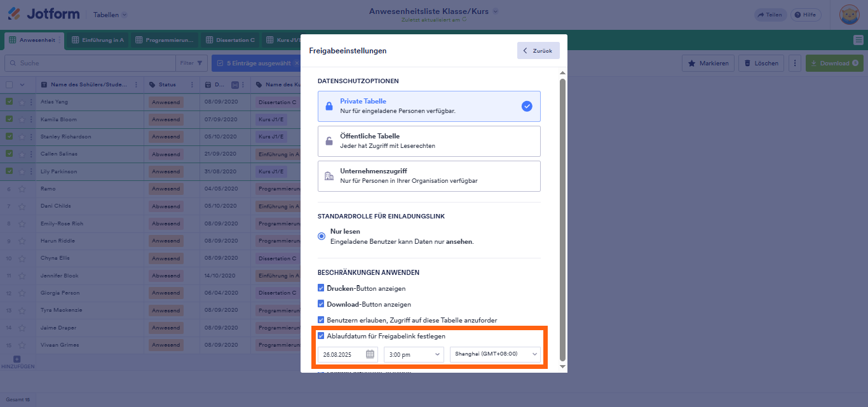868x407 pixels.
Task: Click the Emily-Rose Rich name cell
Action: (x=90, y=224)
